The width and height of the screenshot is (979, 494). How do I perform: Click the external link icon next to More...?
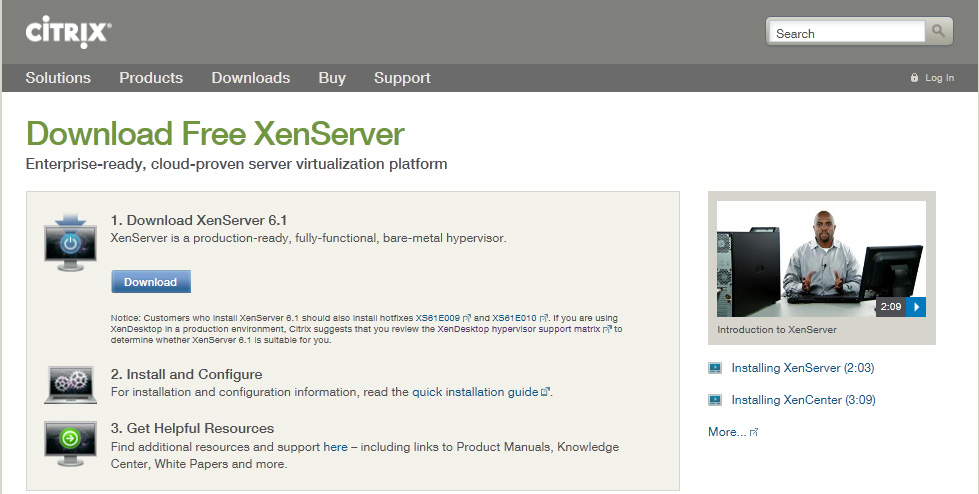click(754, 432)
